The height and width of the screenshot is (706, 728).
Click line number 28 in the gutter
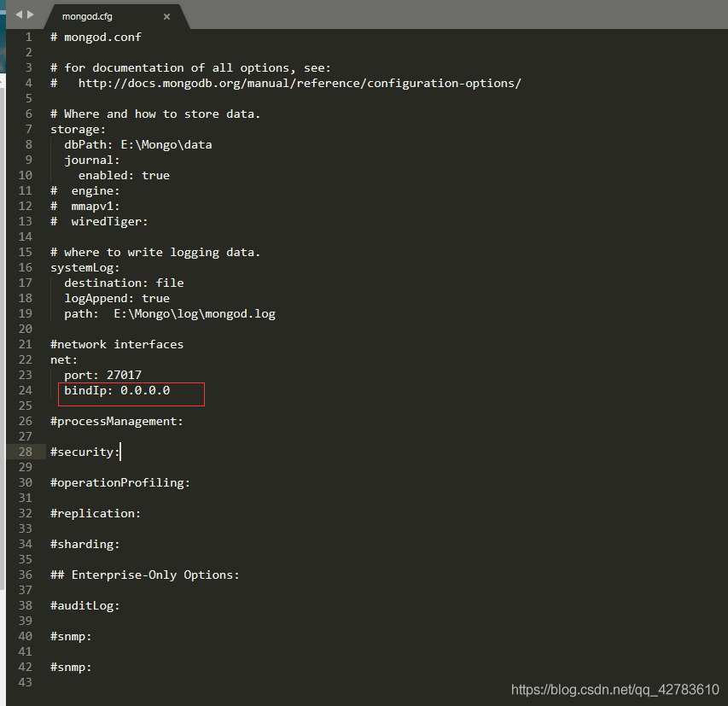[25, 452]
